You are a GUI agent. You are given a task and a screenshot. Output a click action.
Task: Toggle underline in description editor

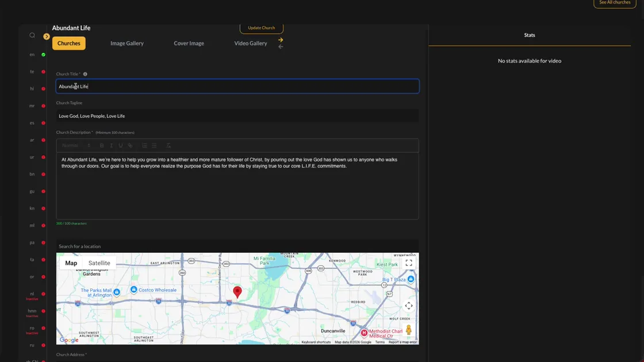pyautogui.click(x=121, y=145)
